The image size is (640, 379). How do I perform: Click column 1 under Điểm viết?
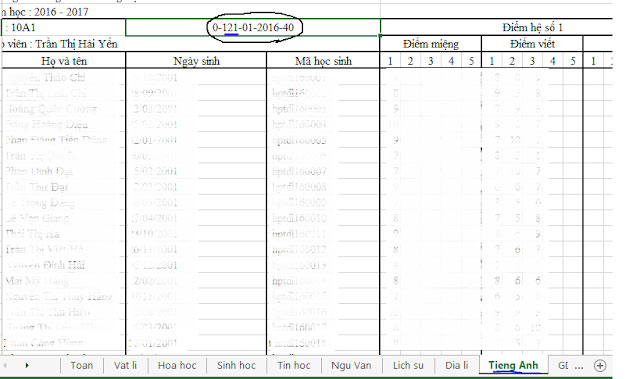pos(492,61)
